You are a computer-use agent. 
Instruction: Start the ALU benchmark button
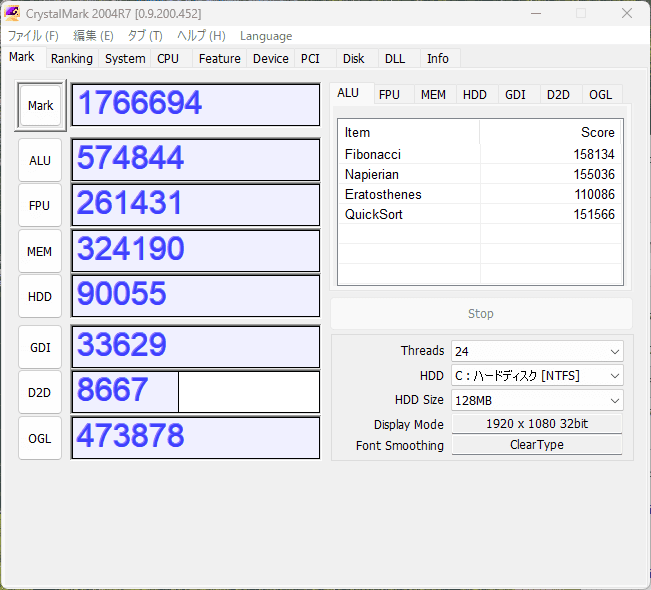(x=40, y=160)
